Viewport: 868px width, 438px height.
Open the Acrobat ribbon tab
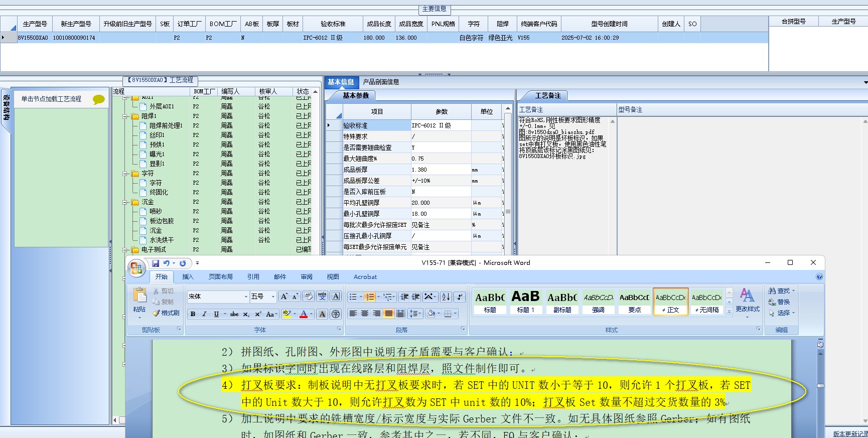tap(365, 276)
